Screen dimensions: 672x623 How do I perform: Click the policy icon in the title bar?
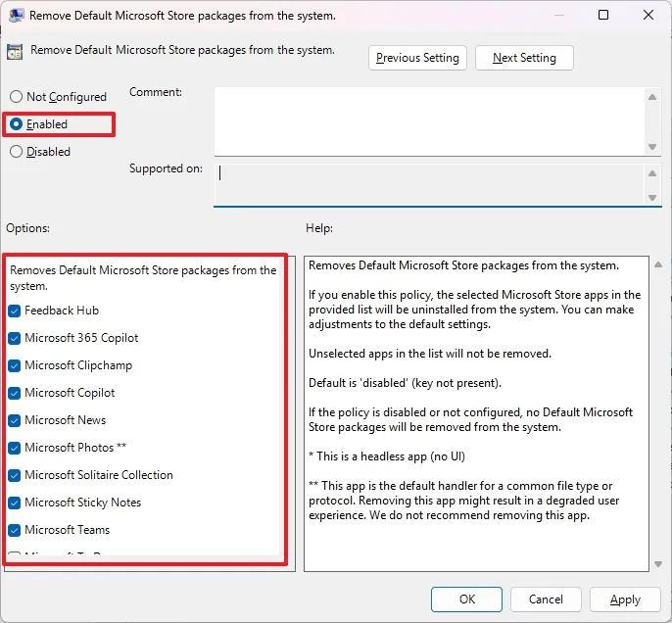click(17, 16)
